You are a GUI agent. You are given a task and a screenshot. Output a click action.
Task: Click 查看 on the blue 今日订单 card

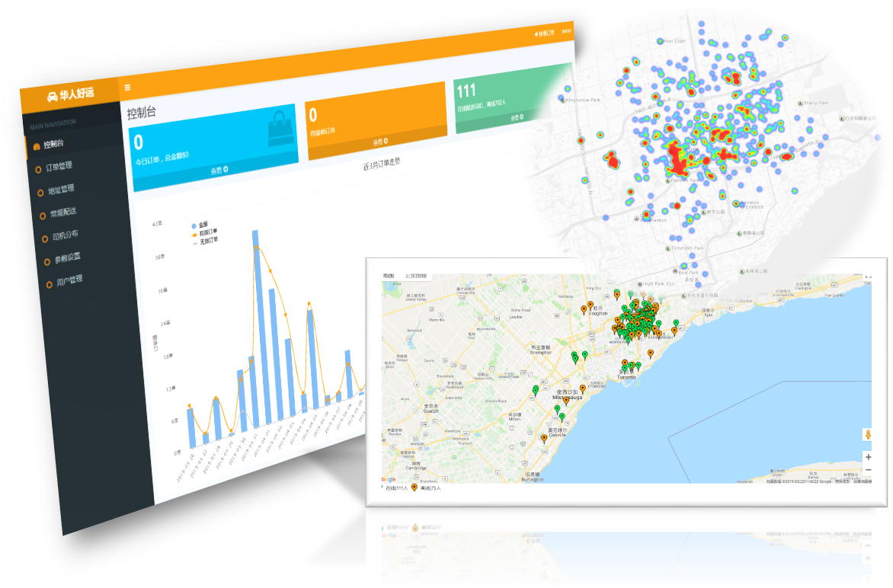click(219, 170)
